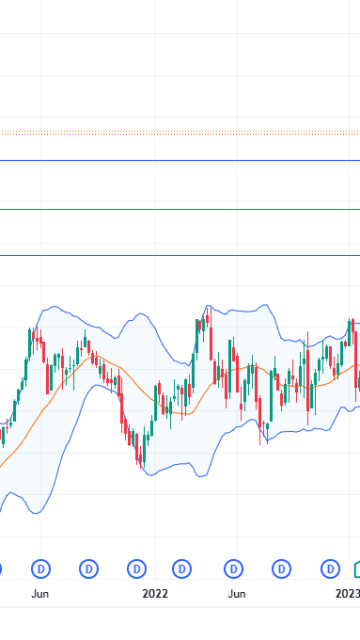Open dividend marker midway between first Jun and 2022
The height and width of the screenshot is (640, 360).
coord(89,568)
